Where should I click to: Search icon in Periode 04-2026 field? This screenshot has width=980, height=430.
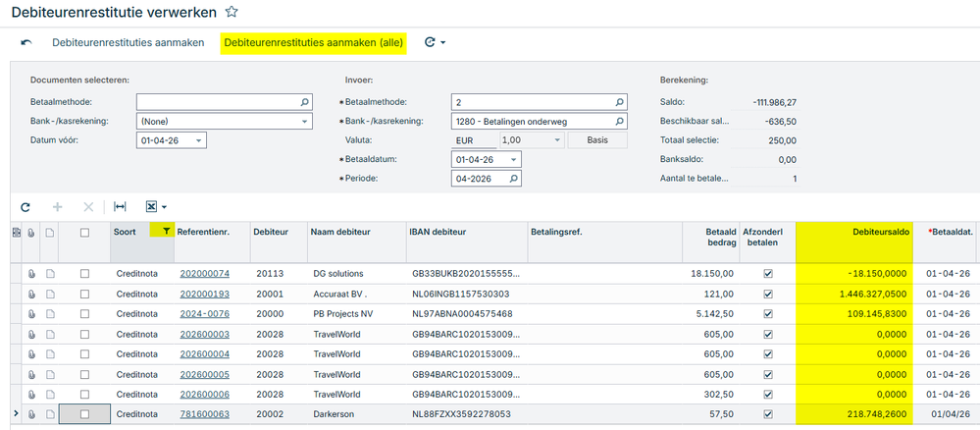point(514,179)
